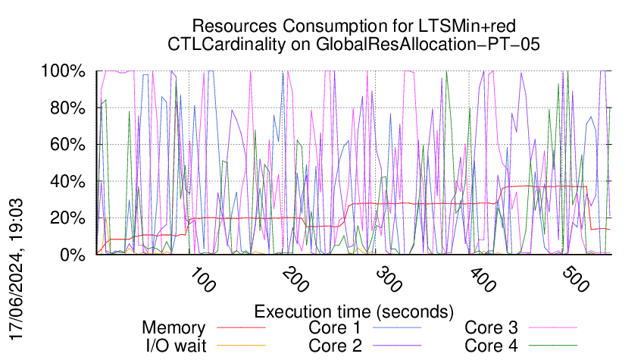Click the red Memory legend line sample
Image resolution: width=644 pixels, height=360 pixels.
241,327
